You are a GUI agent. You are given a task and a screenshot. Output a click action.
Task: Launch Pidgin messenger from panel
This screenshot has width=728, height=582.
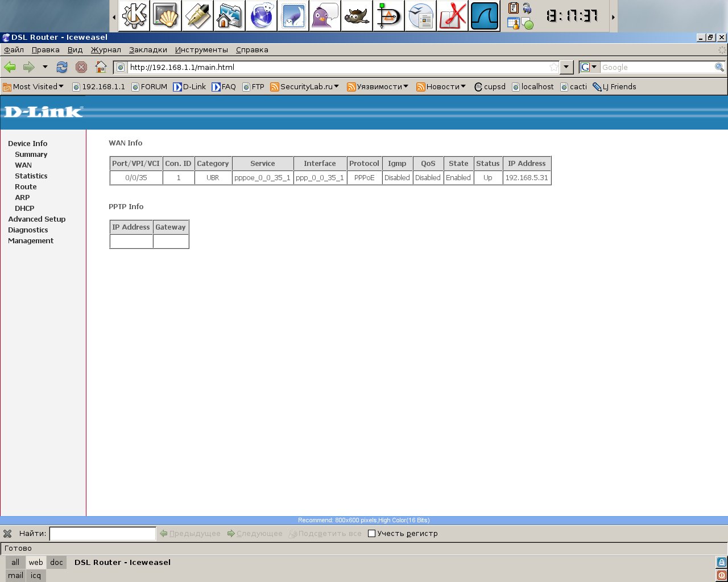(x=325, y=16)
